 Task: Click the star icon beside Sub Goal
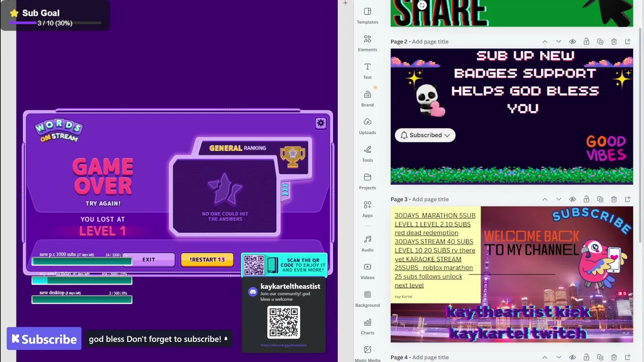(14, 13)
